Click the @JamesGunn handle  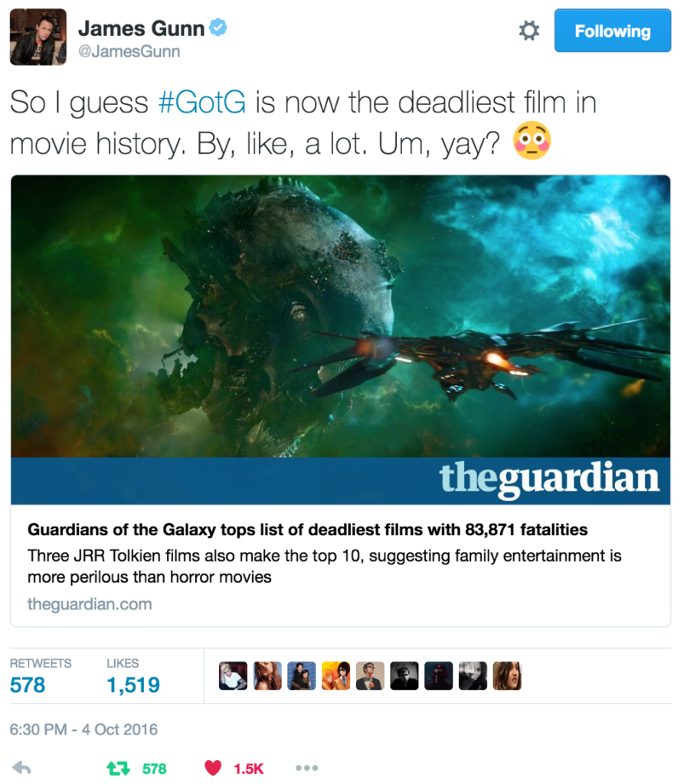point(129,51)
